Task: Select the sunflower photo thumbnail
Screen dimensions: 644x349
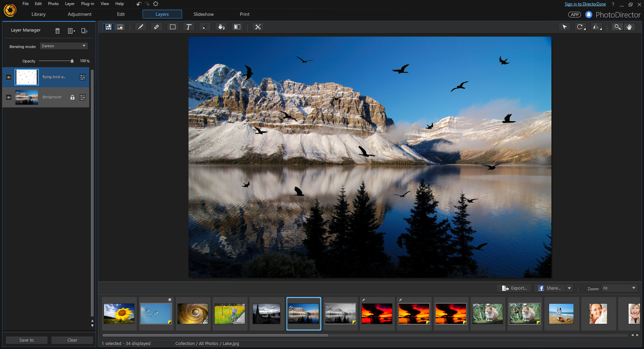Action: 119,314
